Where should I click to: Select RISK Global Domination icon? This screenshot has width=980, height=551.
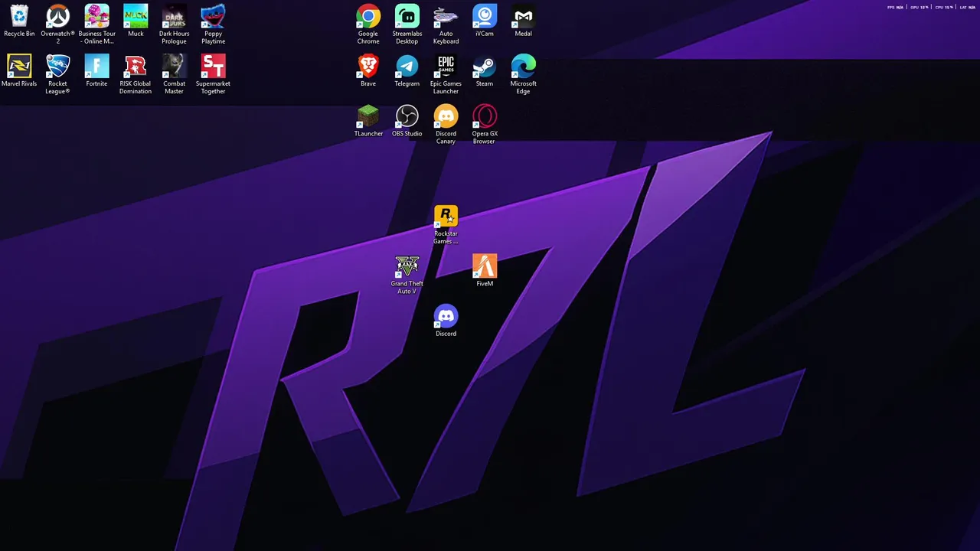pos(136,74)
